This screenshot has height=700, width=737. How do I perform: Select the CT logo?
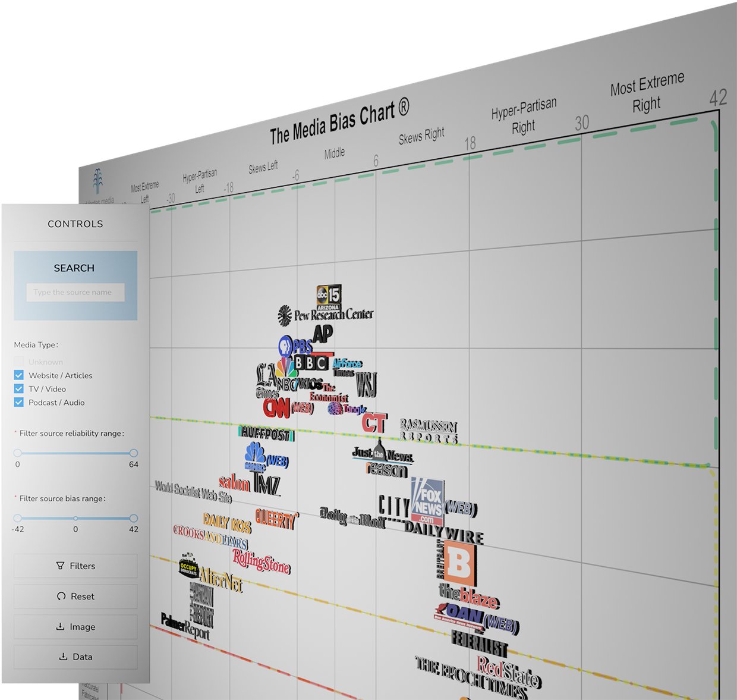click(x=374, y=423)
